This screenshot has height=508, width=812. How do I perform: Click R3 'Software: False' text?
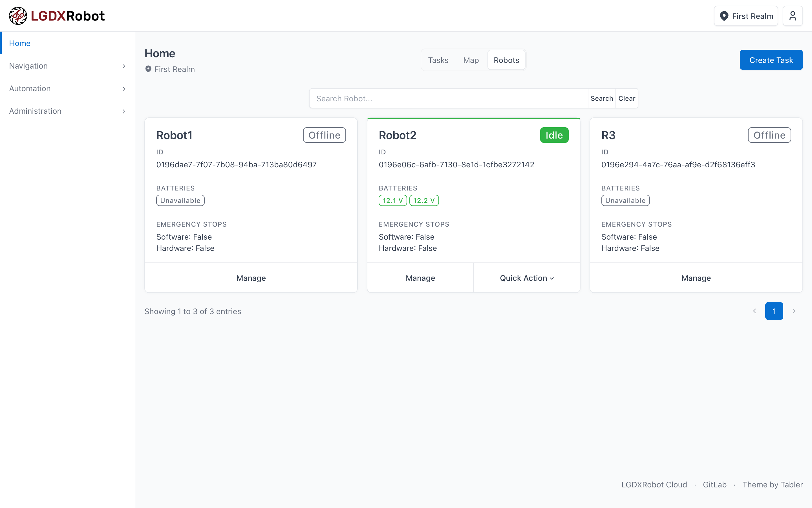click(x=629, y=237)
